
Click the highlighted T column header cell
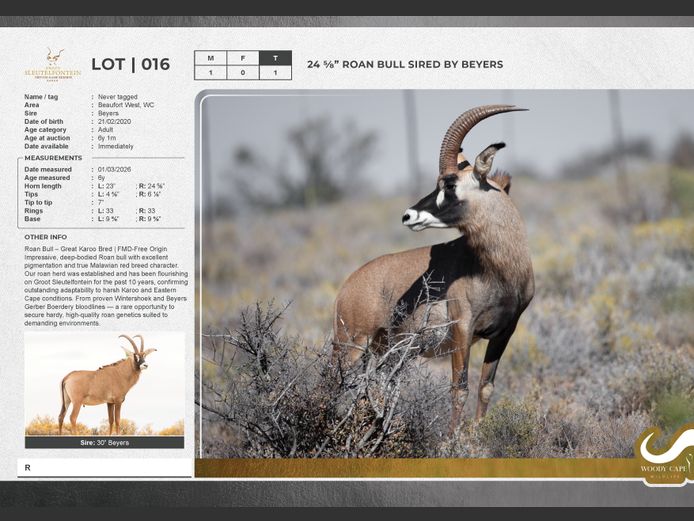pos(275,58)
